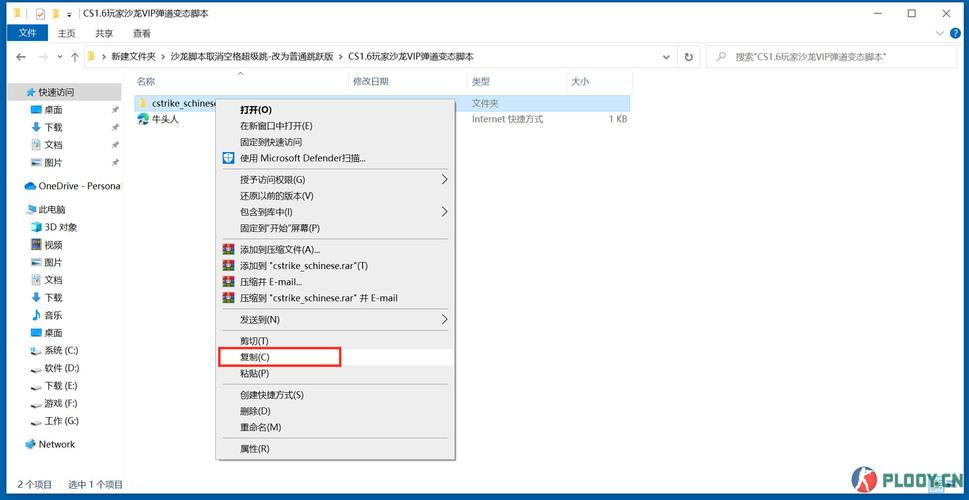Choose 剪切(T) from the context menu

point(335,341)
